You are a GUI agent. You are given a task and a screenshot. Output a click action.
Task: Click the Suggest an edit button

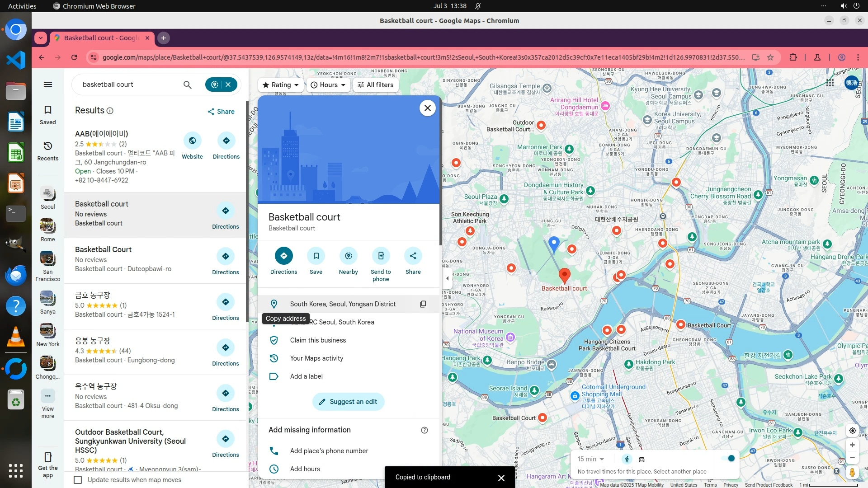click(x=348, y=402)
